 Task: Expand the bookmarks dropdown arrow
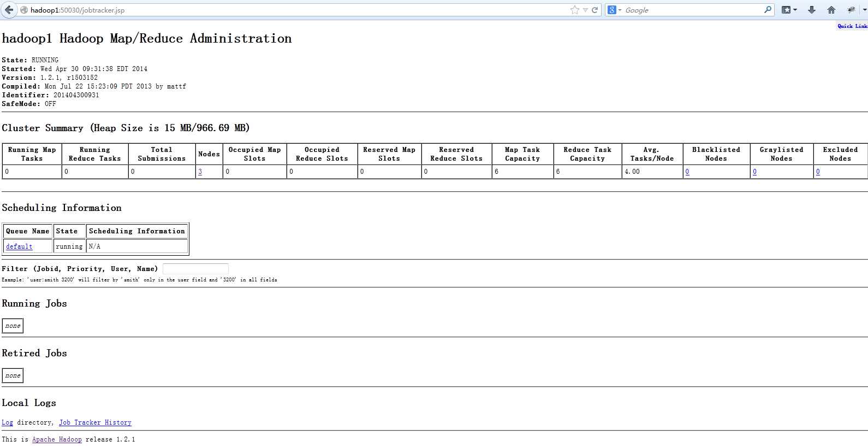[x=795, y=10]
